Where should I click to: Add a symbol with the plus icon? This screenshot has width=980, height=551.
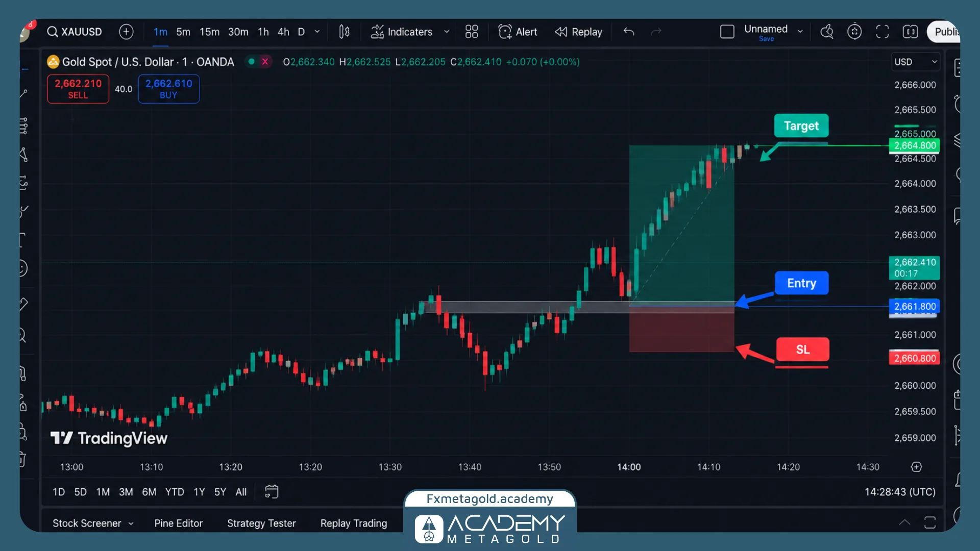126,32
